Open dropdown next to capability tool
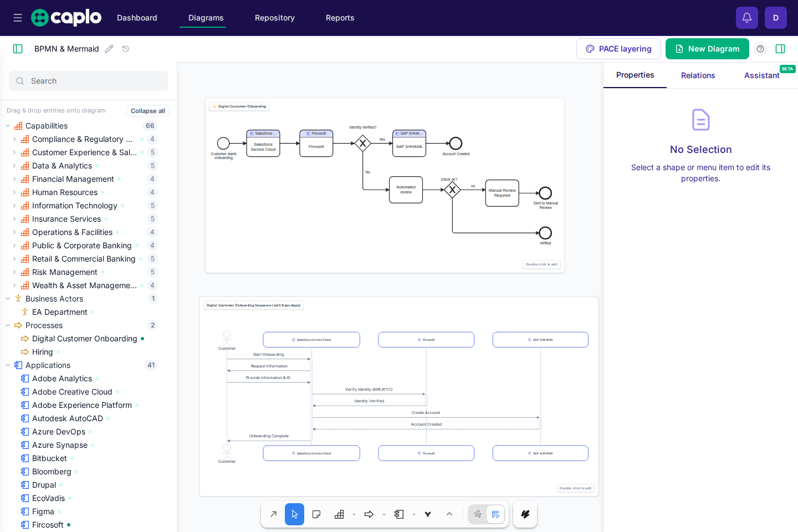The width and height of the screenshot is (798, 532). [x=354, y=515]
